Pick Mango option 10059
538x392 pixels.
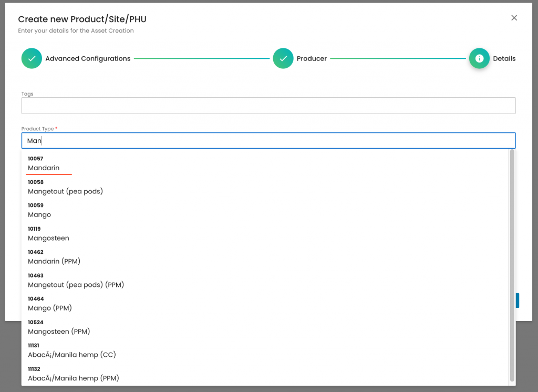coord(39,215)
